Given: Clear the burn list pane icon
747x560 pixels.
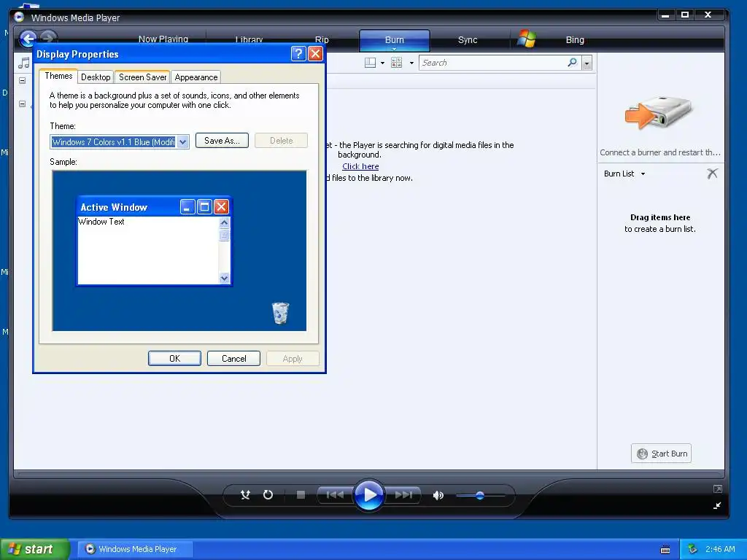Looking at the screenshot, I should pos(712,174).
